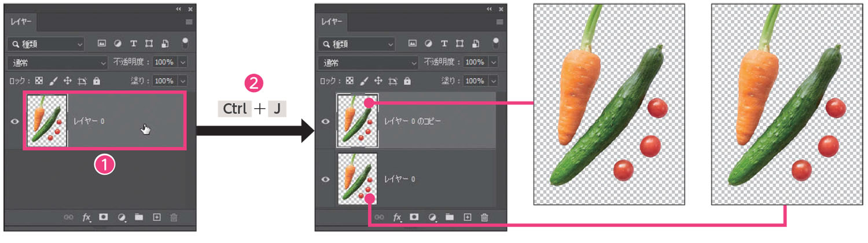Select レイヤー tab in two-layer panel
Image resolution: width=868 pixels, height=243 pixels.
point(332,22)
